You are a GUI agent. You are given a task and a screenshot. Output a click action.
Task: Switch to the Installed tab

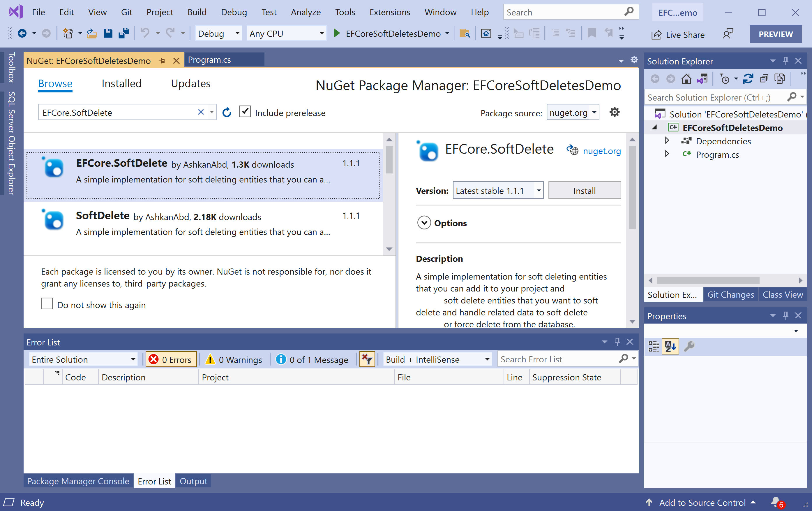(121, 83)
